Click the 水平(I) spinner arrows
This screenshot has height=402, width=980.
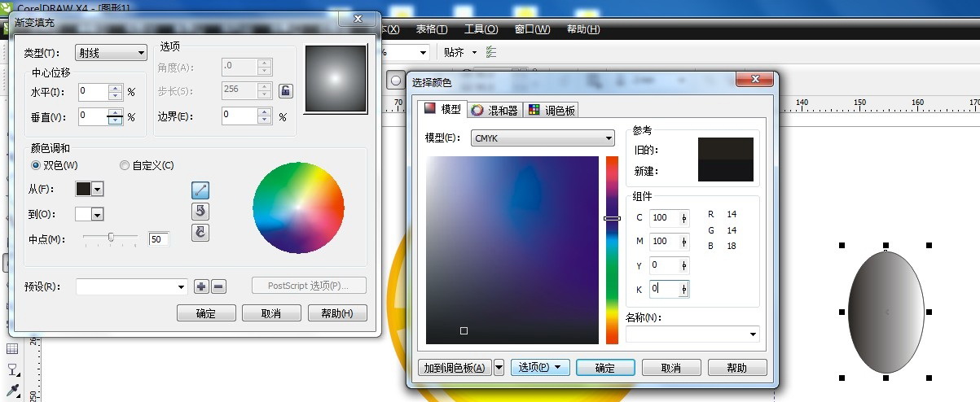click(x=116, y=92)
